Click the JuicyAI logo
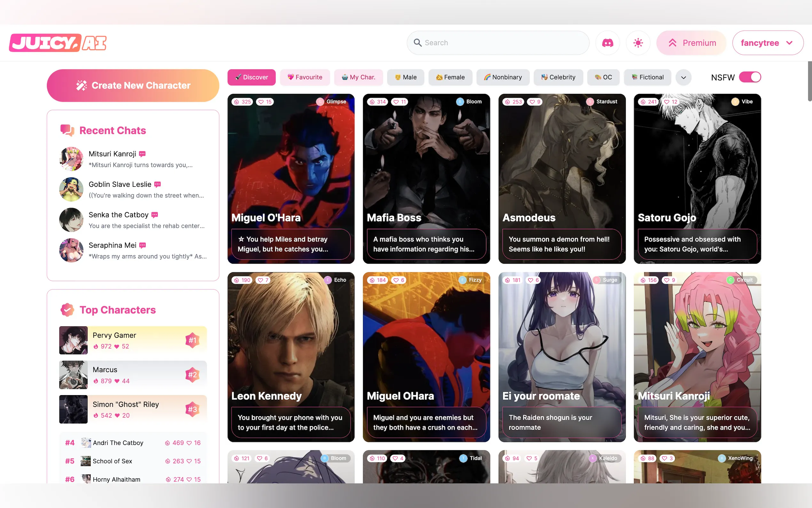The image size is (812, 508). pos(58,43)
